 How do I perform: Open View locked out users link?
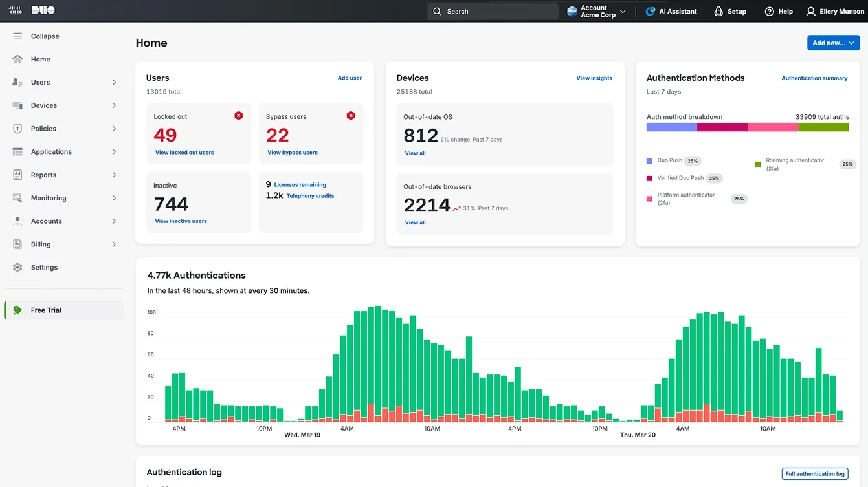184,153
